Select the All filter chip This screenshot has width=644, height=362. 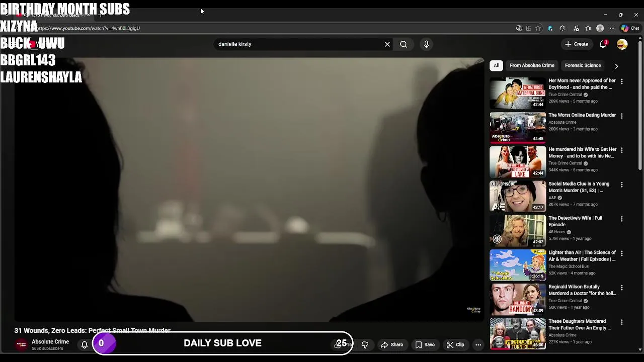pyautogui.click(x=496, y=65)
